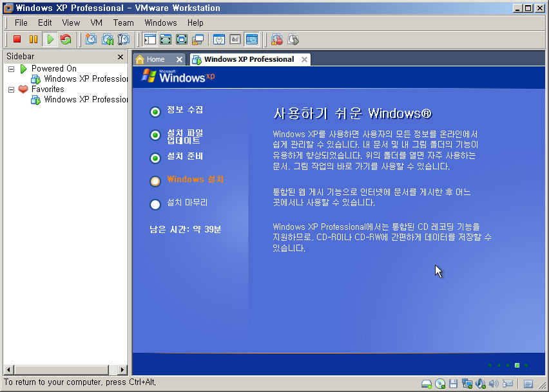549x392 pixels.
Task: Click the floppy drive status icon
Action: coord(454,384)
